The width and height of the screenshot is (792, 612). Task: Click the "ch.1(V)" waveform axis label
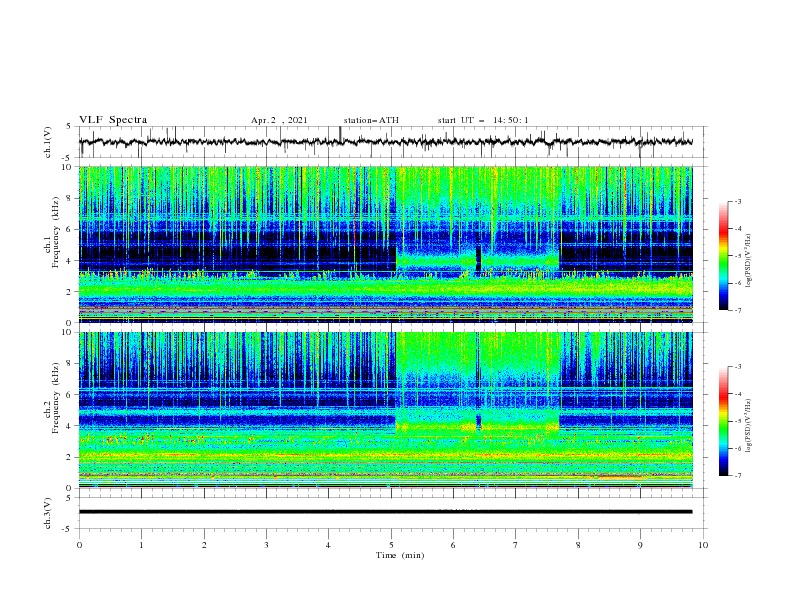[x=47, y=142]
